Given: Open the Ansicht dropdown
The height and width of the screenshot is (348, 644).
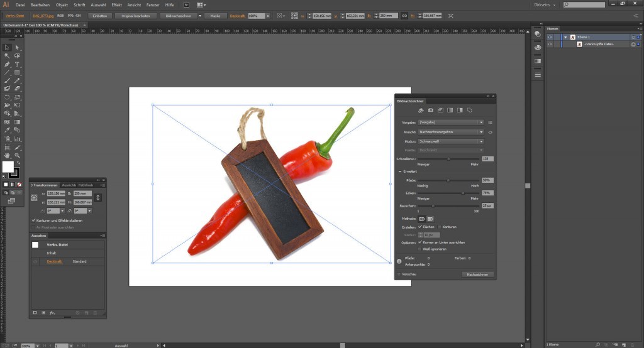Looking at the screenshot, I should (450, 132).
